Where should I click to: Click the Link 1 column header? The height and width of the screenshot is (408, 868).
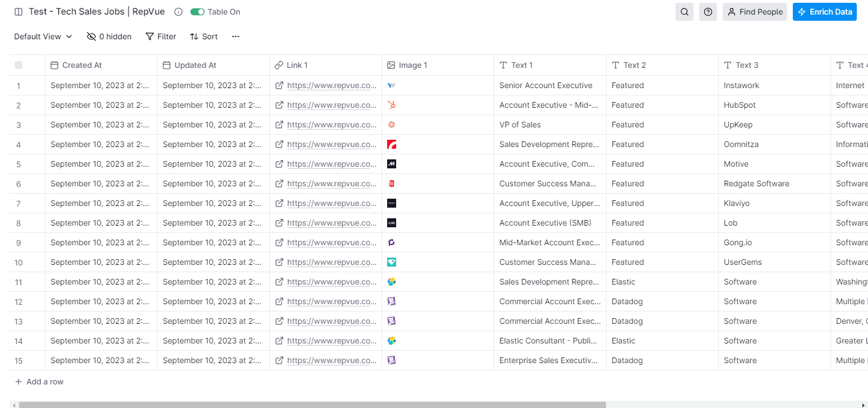325,65
